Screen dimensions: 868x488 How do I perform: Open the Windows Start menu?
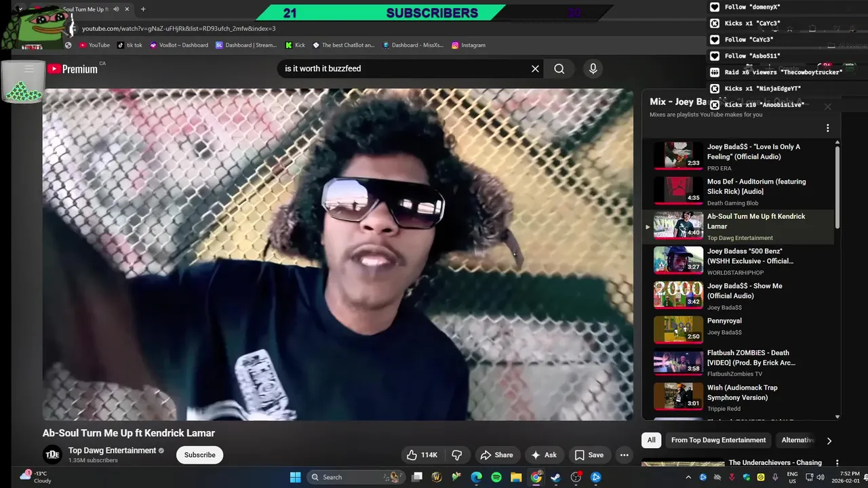[x=296, y=477]
